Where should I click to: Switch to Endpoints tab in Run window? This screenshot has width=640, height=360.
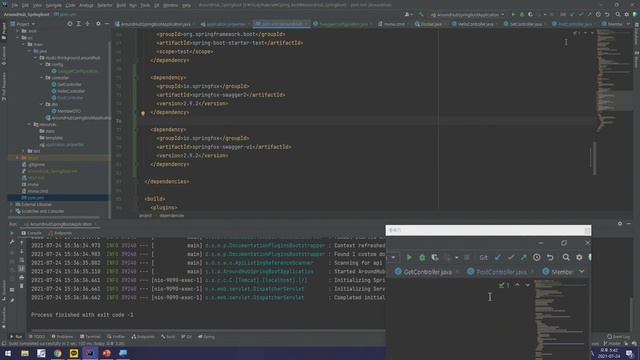pyautogui.click(x=60, y=233)
